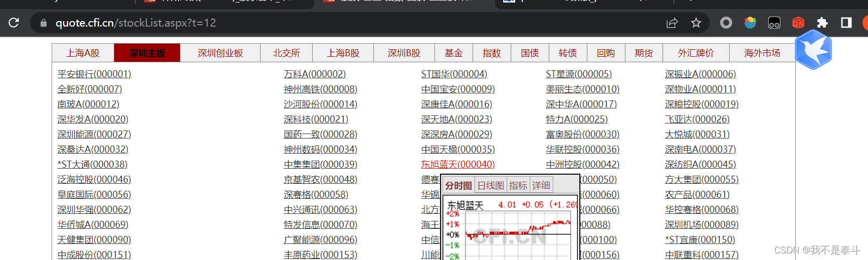
Task: Open the 海外市场 tab
Action: (762, 53)
